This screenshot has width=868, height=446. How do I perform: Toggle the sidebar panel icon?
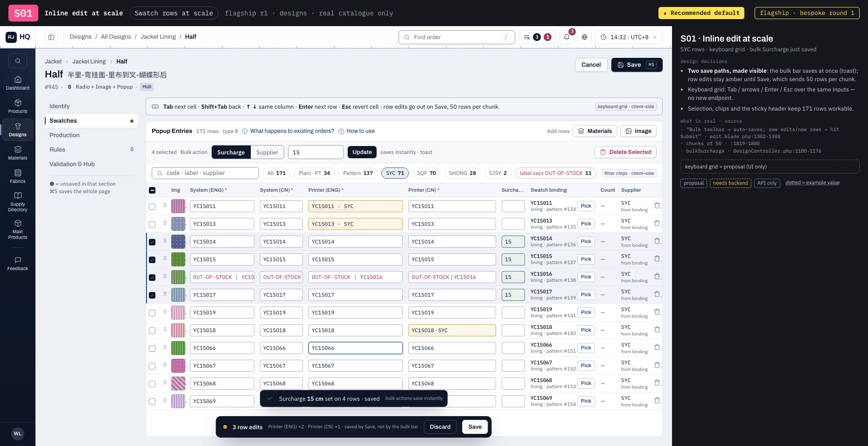tap(51, 37)
